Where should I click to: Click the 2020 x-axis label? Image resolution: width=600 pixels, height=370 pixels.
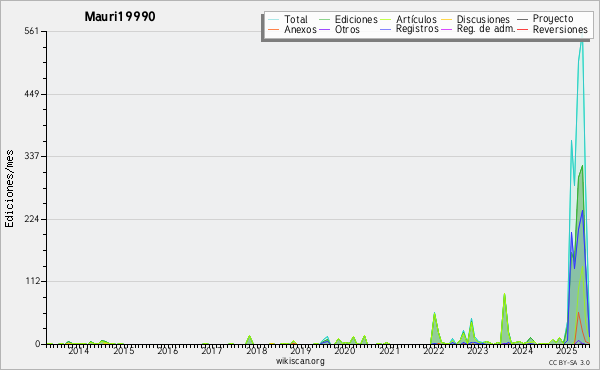tap(345, 350)
